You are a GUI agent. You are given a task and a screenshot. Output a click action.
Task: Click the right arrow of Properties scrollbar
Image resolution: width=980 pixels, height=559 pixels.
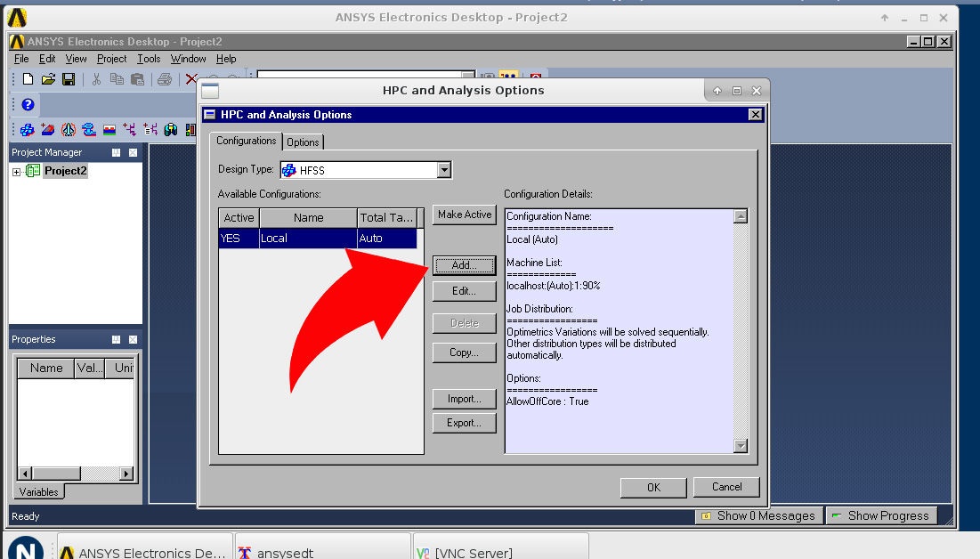point(126,474)
